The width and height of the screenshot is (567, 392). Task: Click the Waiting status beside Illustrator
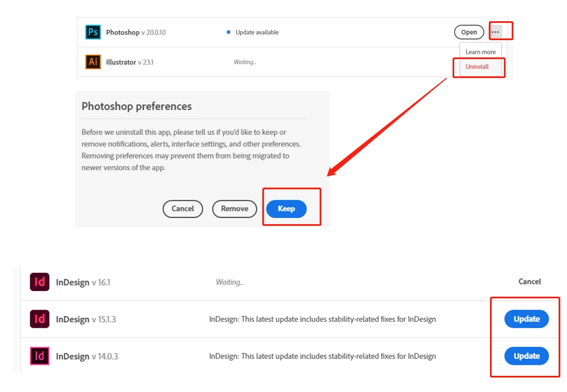pos(245,62)
